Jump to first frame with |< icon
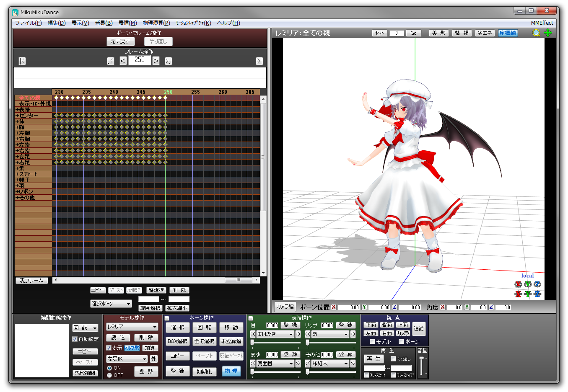The width and height of the screenshot is (568, 392). (22, 61)
